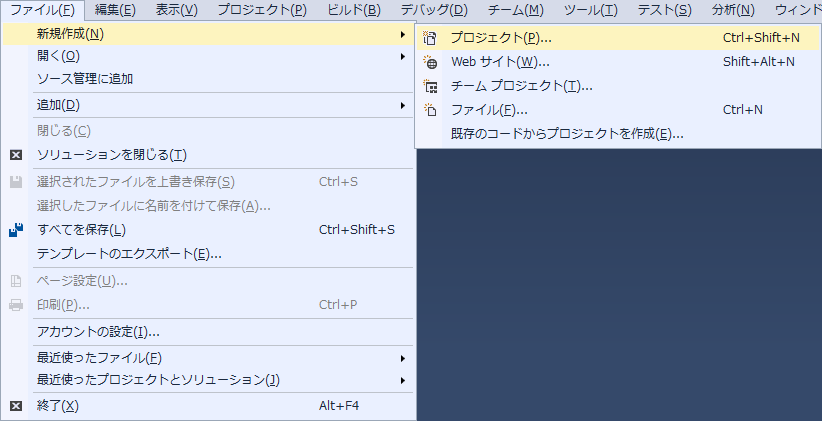This screenshot has height=421, width=822.
Task: Click the チーム プロジェクト icon
Action: (431, 86)
